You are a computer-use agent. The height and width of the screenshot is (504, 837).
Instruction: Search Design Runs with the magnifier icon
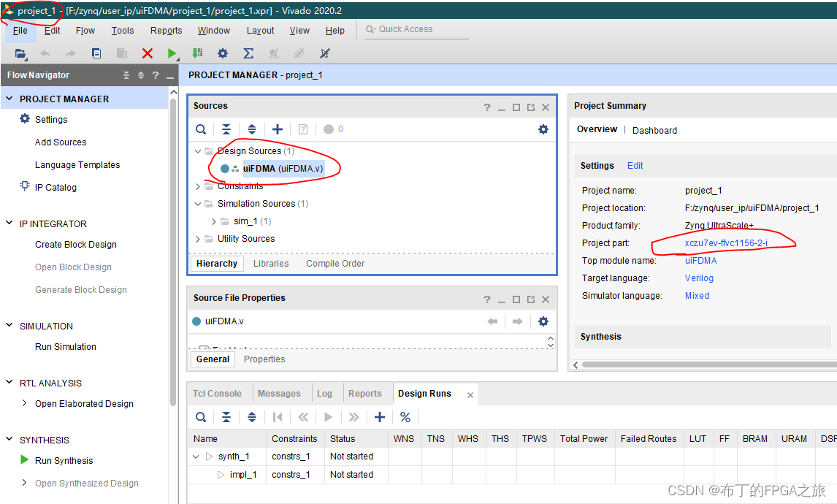click(201, 417)
